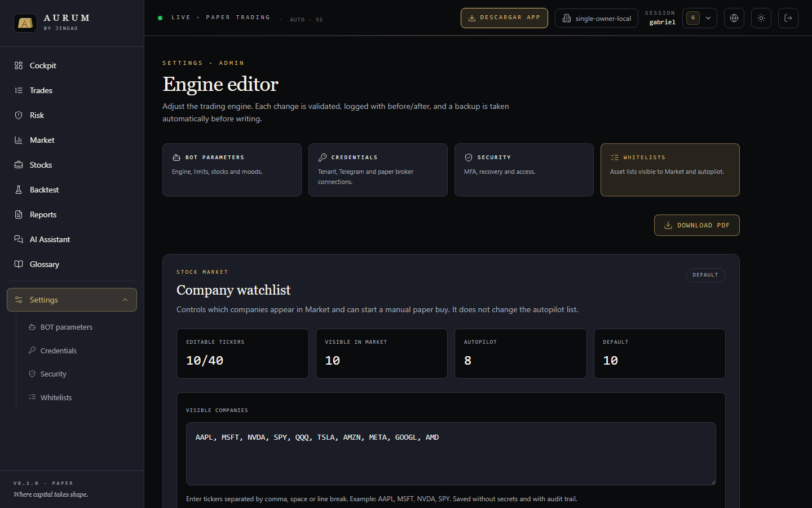Viewport: 812px width, 508px height.
Task: Open the user account dropdown chevron
Action: click(x=708, y=18)
